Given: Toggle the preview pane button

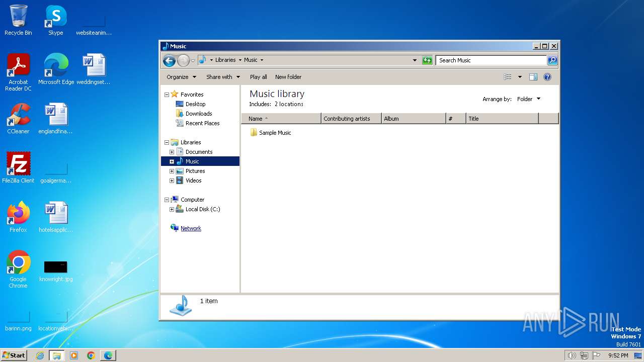Looking at the screenshot, I should tap(533, 77).
